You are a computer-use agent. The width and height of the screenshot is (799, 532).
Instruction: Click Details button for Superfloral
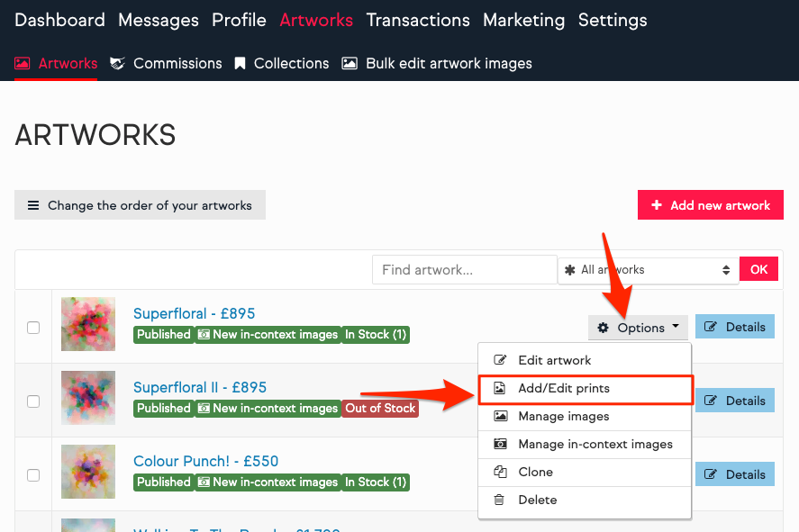click(x=735, y=327)
